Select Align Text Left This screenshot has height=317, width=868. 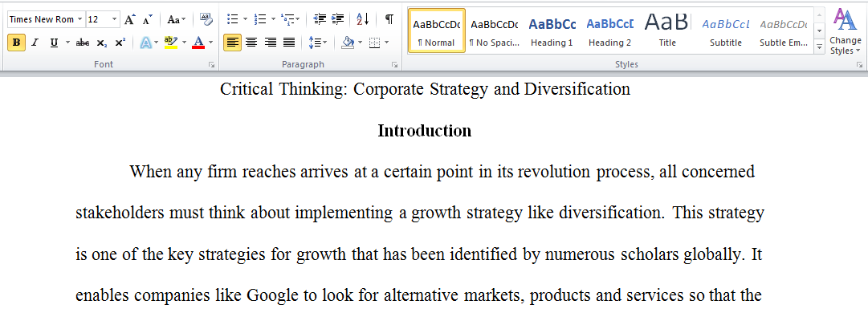(x=233, y=43)
